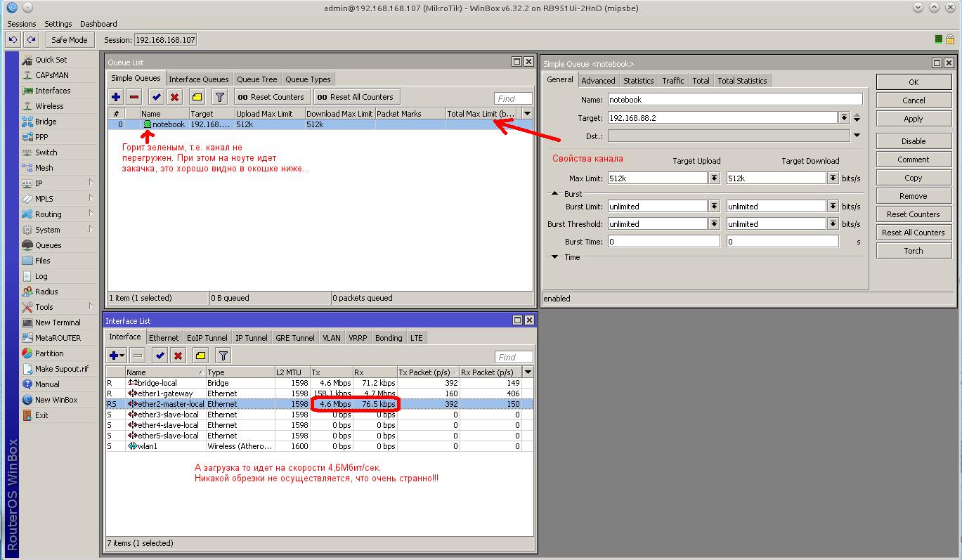Open New WinBox from the sidebar
The width and height of the screenshot is (962, 560).
56,400
